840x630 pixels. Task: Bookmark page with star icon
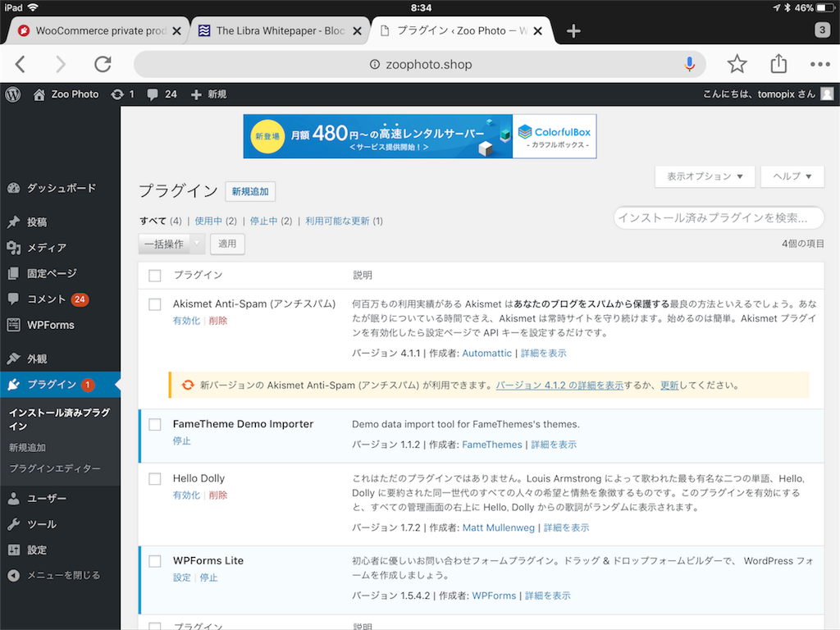point(737,64)
